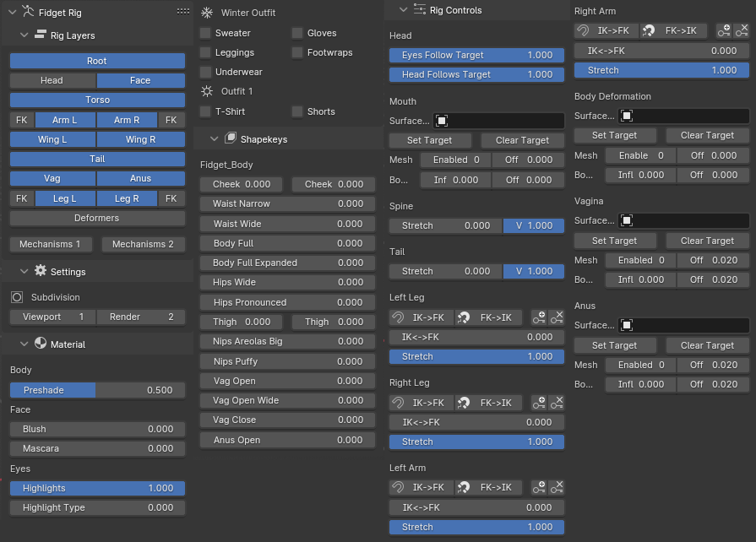This screenshot has height=542, width=756.
Task: Adjust the Preshade slider
Action: click(97, 390)
